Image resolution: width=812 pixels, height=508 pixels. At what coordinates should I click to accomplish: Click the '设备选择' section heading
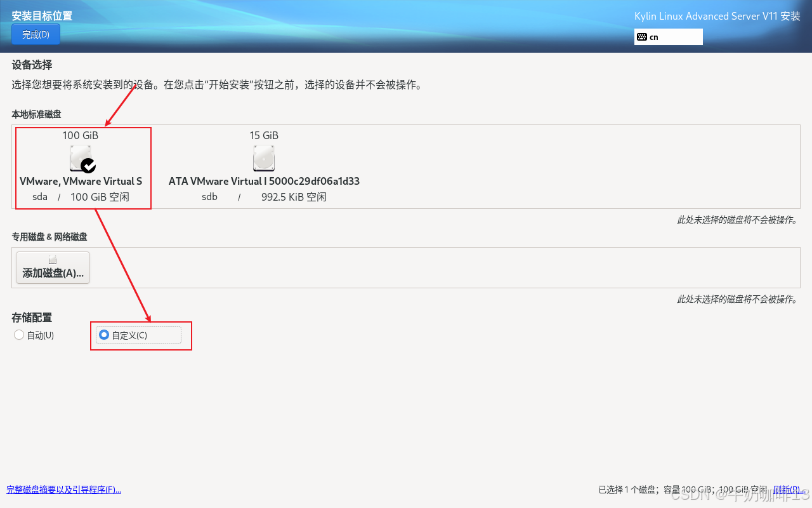coord(32,65)
